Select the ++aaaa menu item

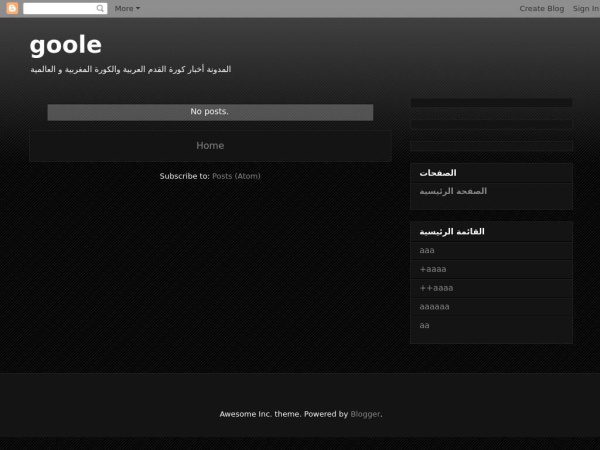point(436,288)
